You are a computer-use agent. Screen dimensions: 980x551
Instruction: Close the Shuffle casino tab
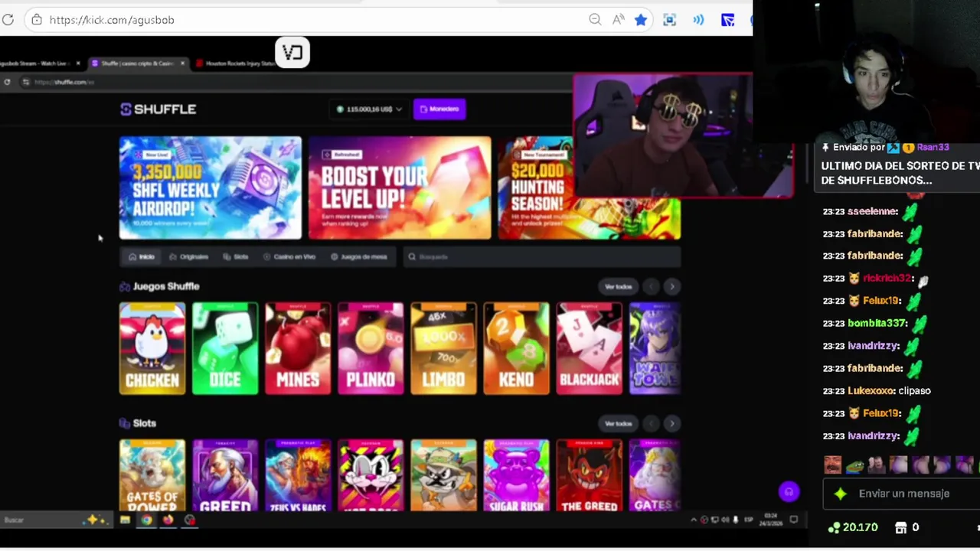182,64
